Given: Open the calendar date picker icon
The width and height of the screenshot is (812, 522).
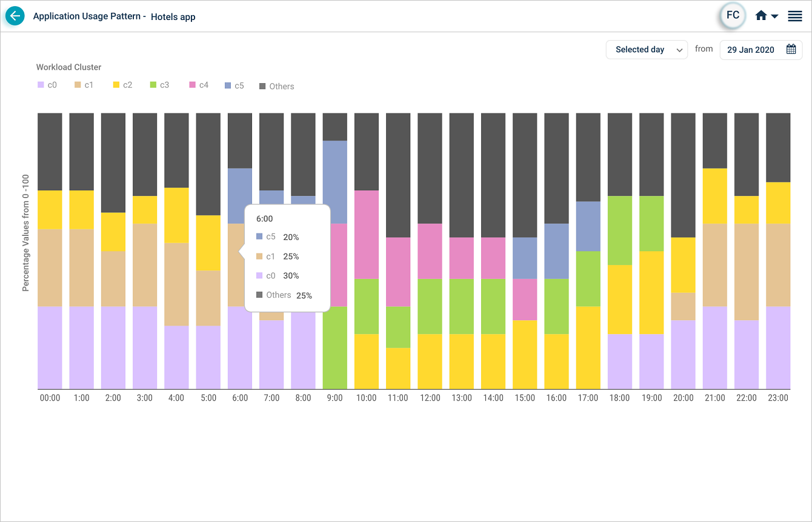Looking at the screenshot, I should coord(791,50).
